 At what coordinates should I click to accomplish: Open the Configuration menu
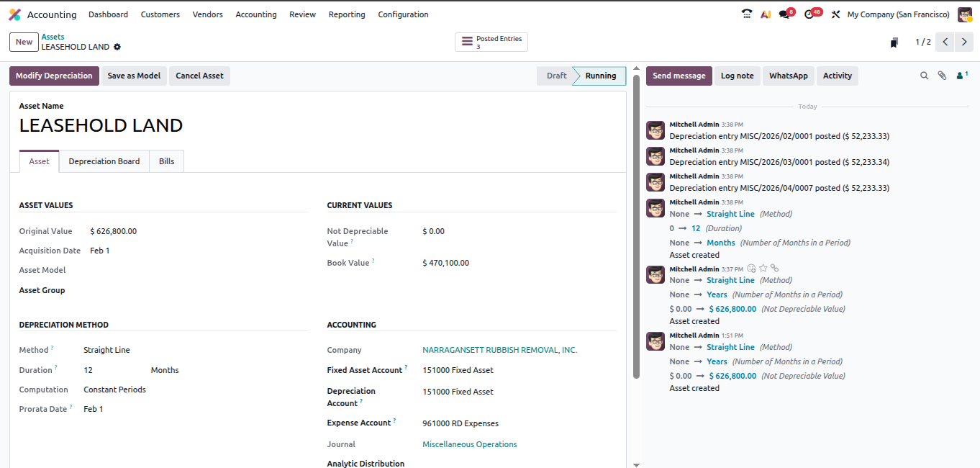403,14
